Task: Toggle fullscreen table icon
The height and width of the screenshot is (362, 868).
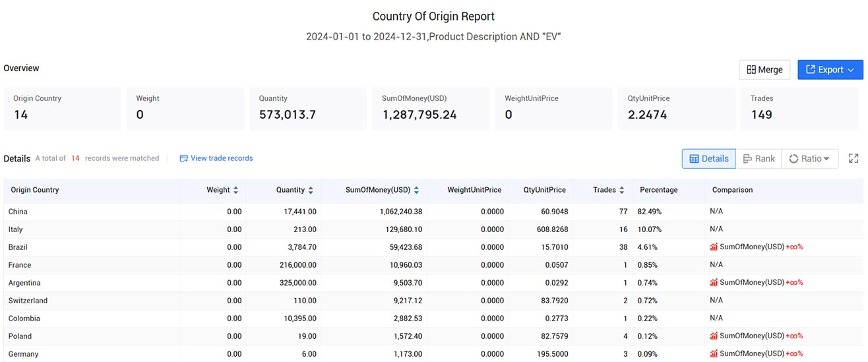Action: point(853,158)
